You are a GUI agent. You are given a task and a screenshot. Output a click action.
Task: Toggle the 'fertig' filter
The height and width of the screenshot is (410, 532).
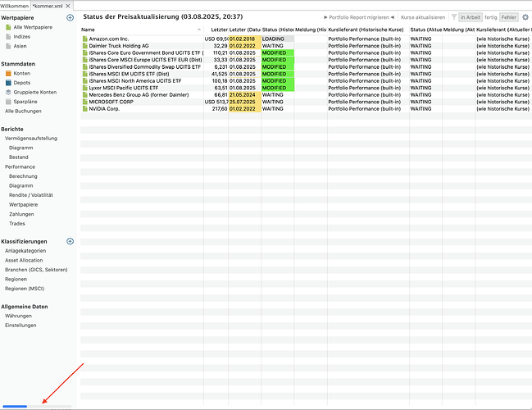(x=492, y=17)
